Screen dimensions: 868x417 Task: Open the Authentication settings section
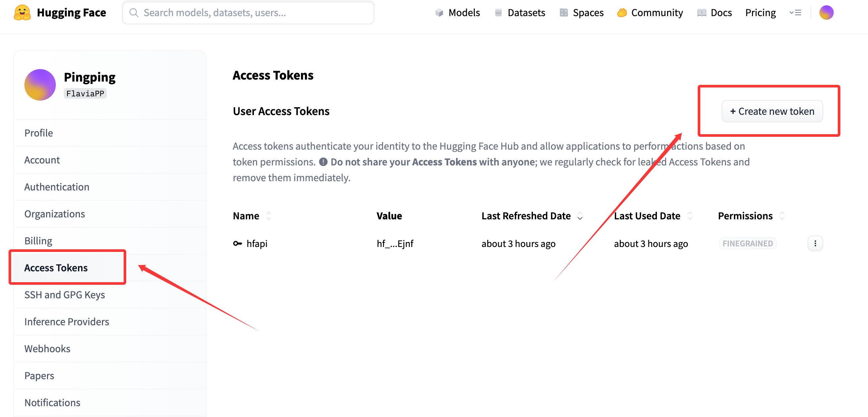click(57, 187)
